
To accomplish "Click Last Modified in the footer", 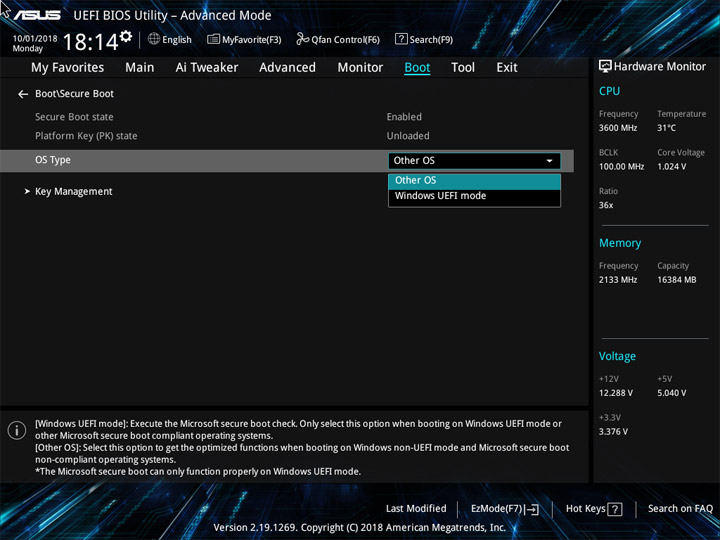I will point(416,508).
